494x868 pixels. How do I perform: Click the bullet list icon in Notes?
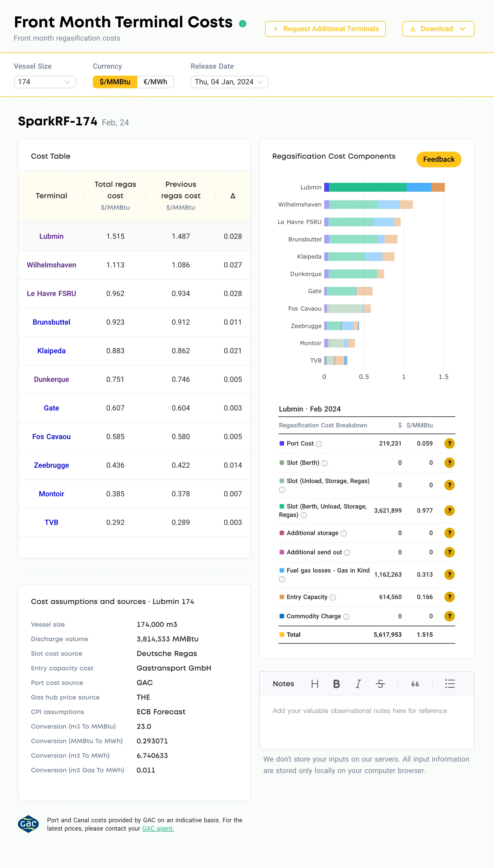pos(450,684)
